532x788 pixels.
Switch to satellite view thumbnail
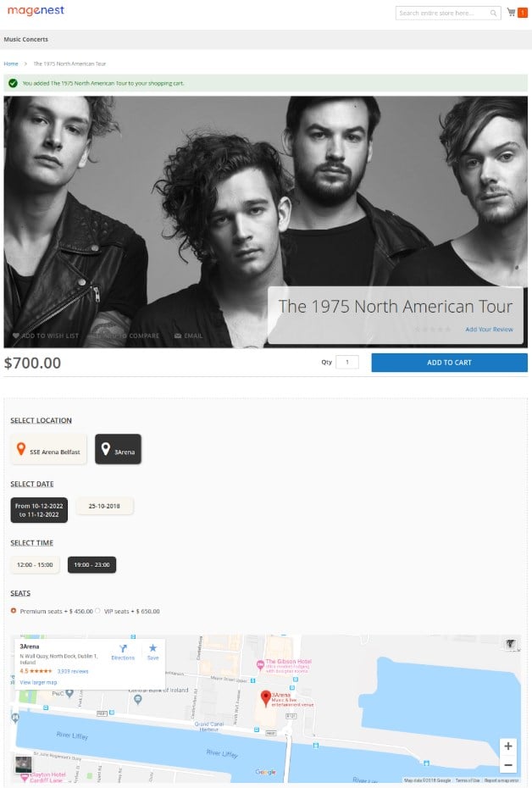(23, 764)
